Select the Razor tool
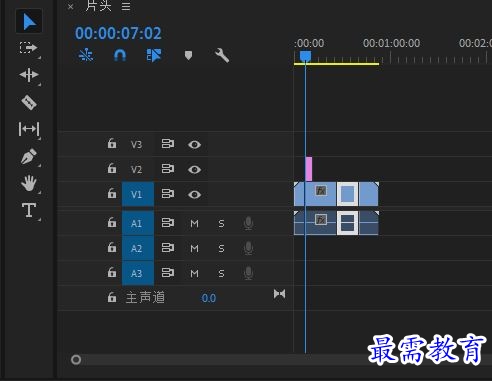Image resolution: width=492 pixels, height=381 pixels. [29, 102]
